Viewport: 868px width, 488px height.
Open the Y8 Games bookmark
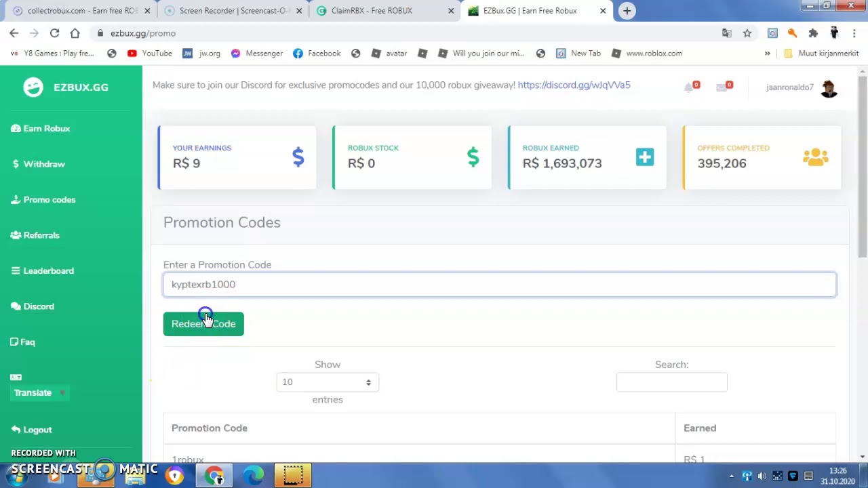pos(53,53)
